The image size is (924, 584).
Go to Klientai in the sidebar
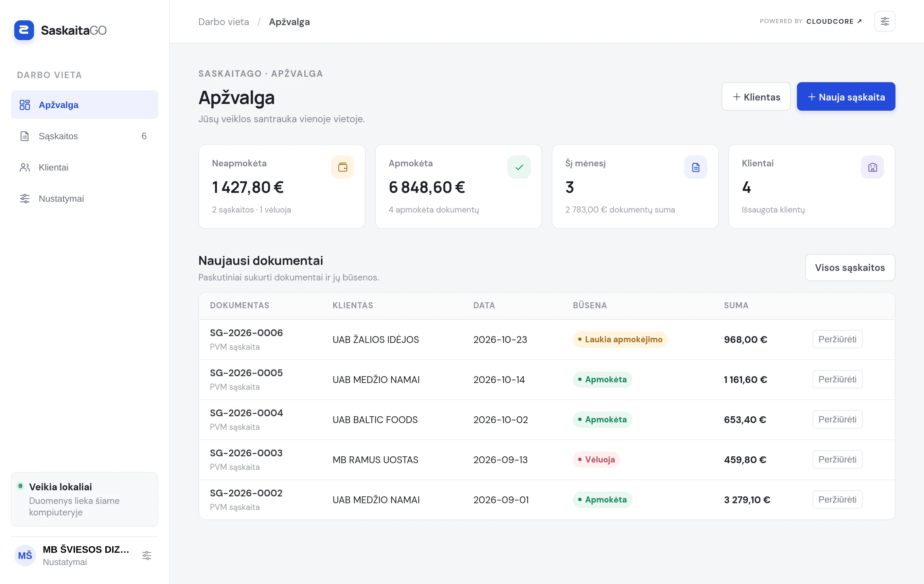click(x=85, y=168)
